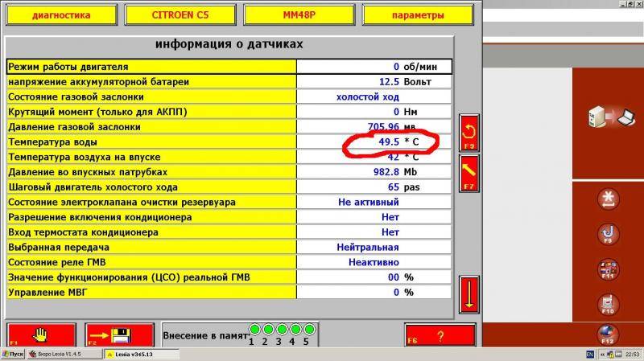The width and height of the screenshot is (644, 361).
Task: Click the F10 round sidebar button
Action: click(609, 304)
